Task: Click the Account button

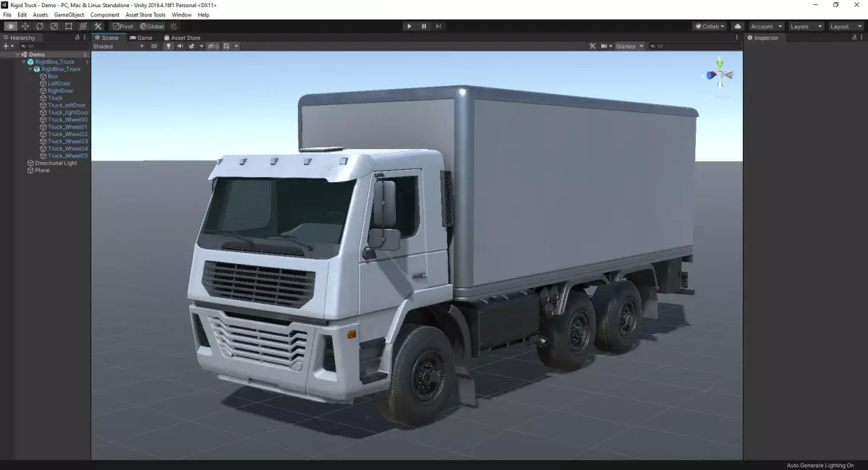Action: tap(764, 26)
